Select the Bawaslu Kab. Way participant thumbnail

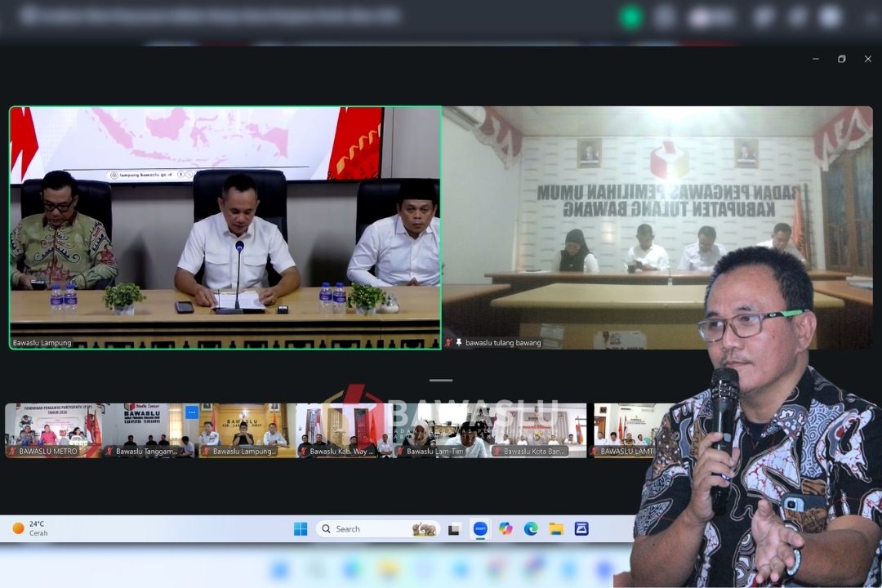(345, 430)
